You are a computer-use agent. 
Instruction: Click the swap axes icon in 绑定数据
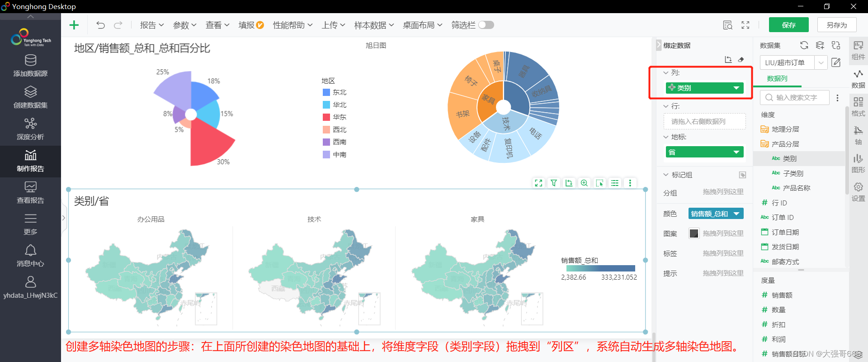(x=728, y=59)
